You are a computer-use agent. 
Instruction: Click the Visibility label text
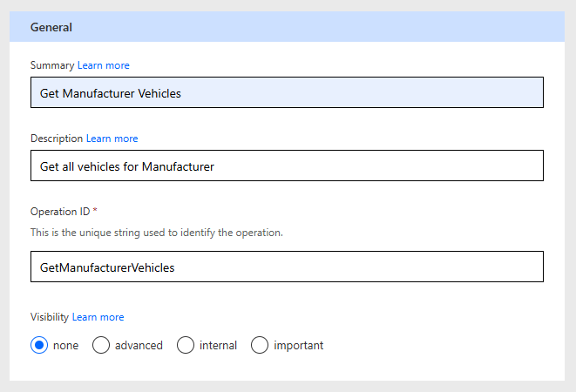pos(50,317)
